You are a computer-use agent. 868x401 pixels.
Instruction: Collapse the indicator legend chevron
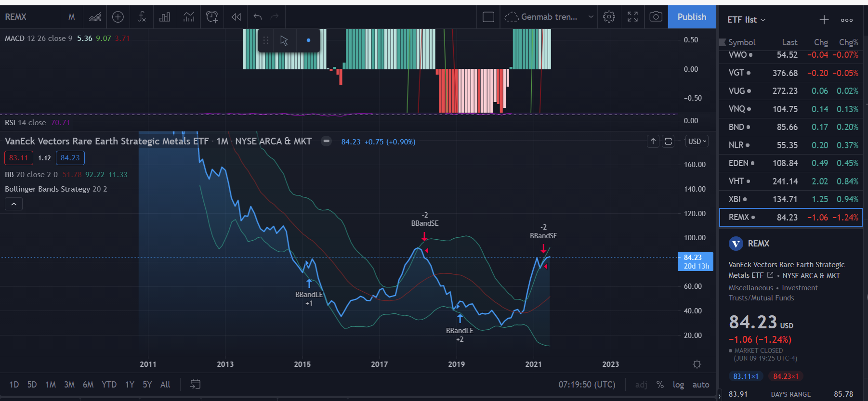tap(13, 204)
